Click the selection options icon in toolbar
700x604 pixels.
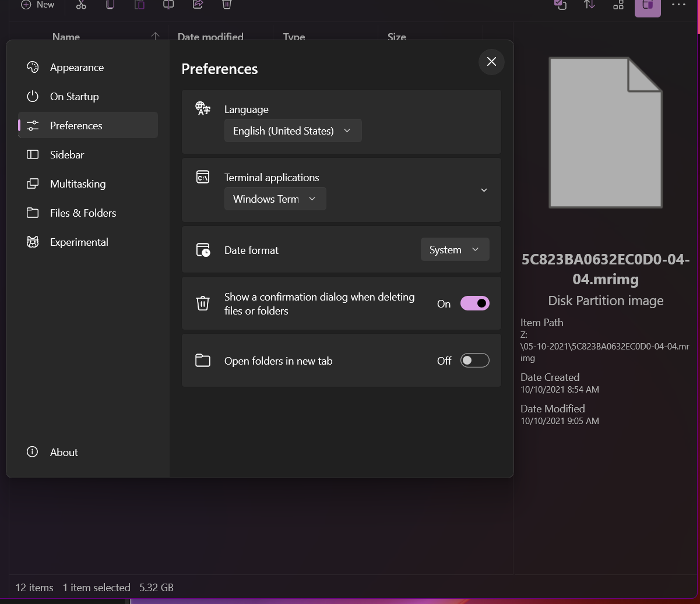pyautogui.click(x=560, y=5)
